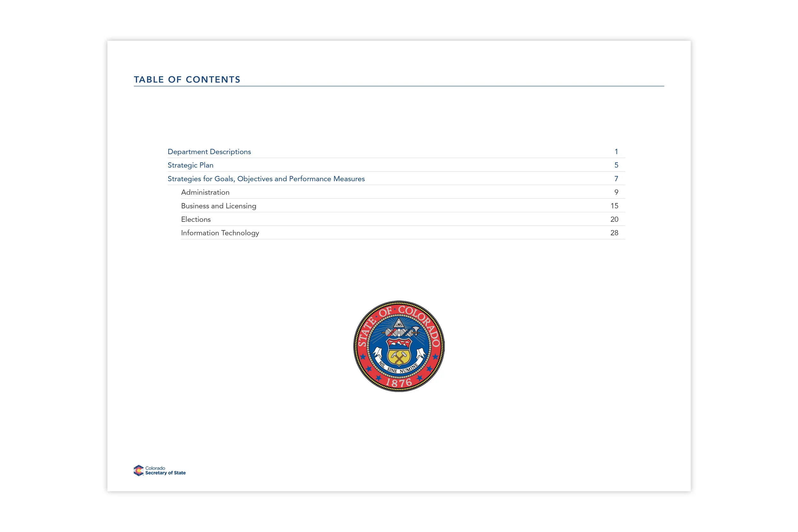This screenshot has height=532, width=798.
Task: Go to the Administration entry
Action: (205, 192)
